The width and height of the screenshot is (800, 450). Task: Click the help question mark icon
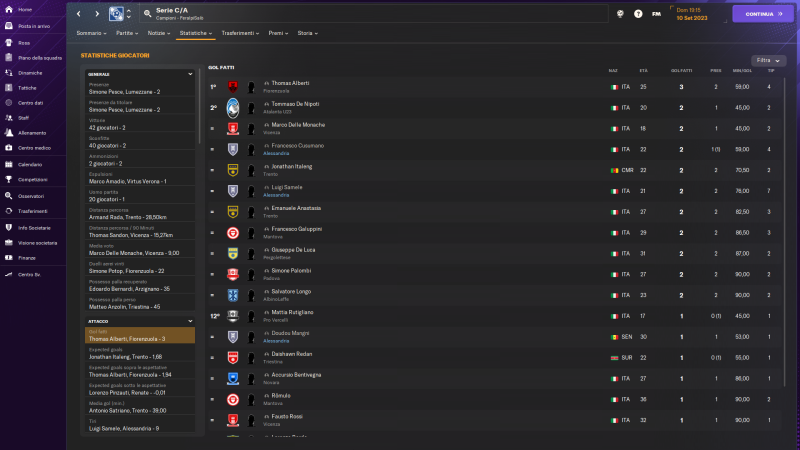(x=638, y=14)
